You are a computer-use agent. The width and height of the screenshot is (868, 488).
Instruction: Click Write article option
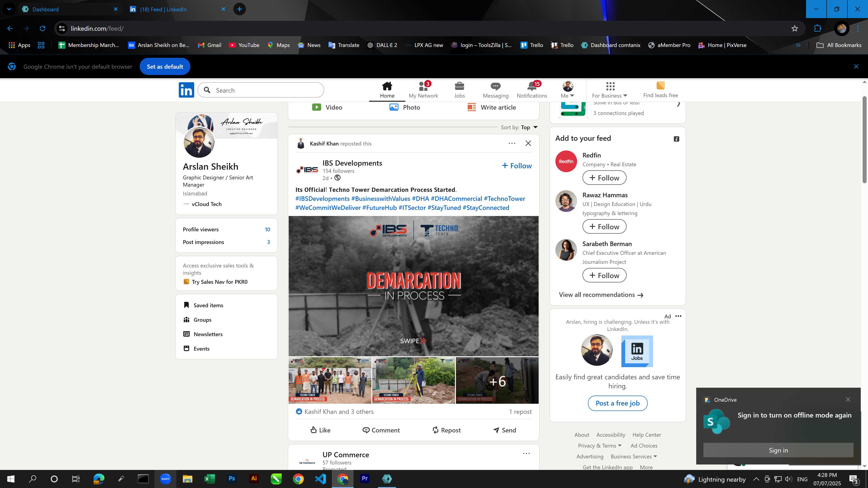click(492, 107)
